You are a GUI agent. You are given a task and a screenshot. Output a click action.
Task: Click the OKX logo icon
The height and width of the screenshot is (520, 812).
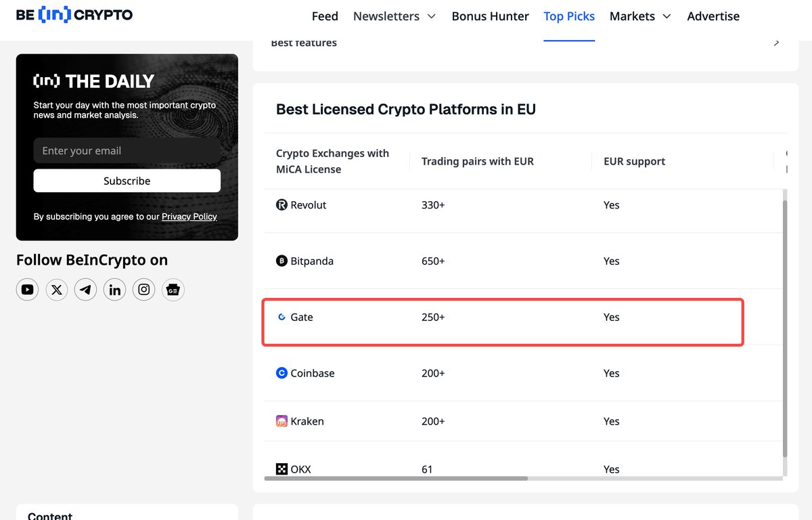click(x=282, y=469)
